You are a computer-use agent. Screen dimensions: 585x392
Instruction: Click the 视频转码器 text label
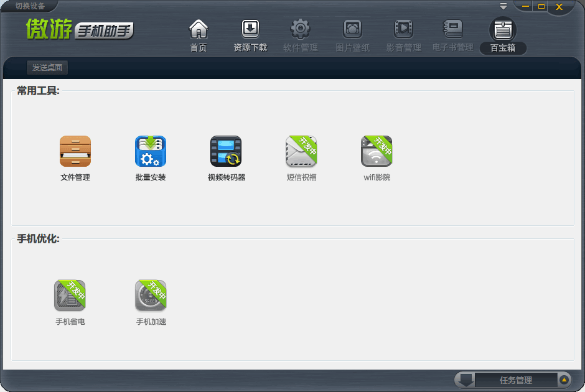(226, 177)
